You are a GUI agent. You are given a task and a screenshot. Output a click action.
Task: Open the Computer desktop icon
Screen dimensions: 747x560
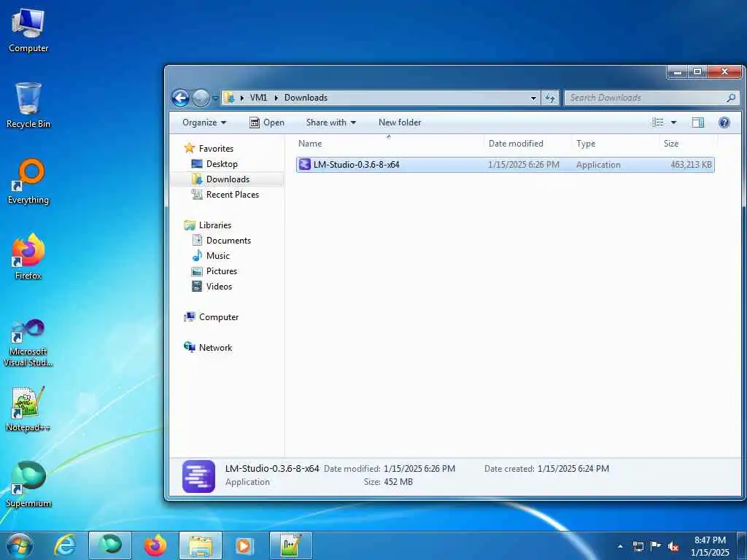click(x=28, y=29)
